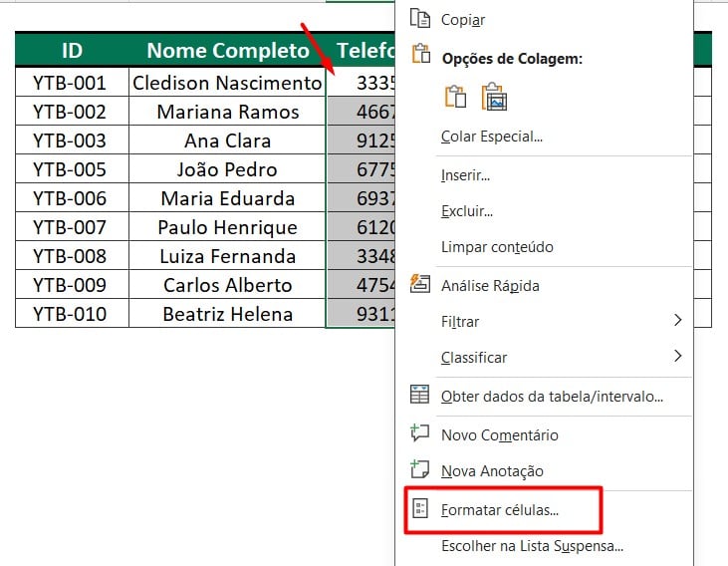Select cell YTB-007
This screenshot has height=566, width=728.
click(72, 226)
